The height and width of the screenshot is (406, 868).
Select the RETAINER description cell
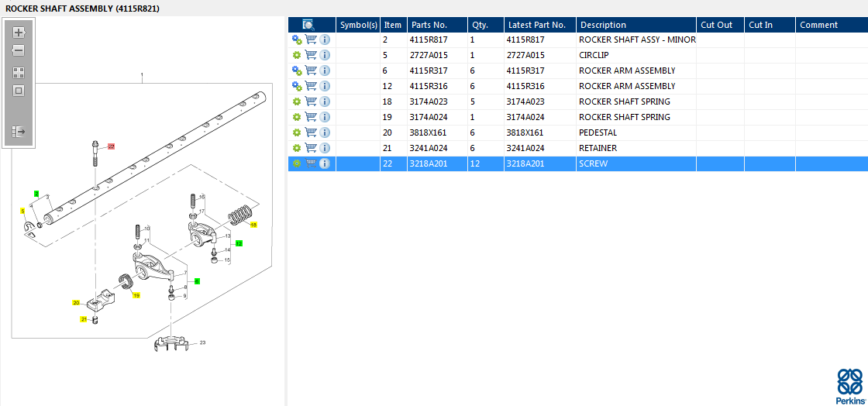(x=636, y=148)
